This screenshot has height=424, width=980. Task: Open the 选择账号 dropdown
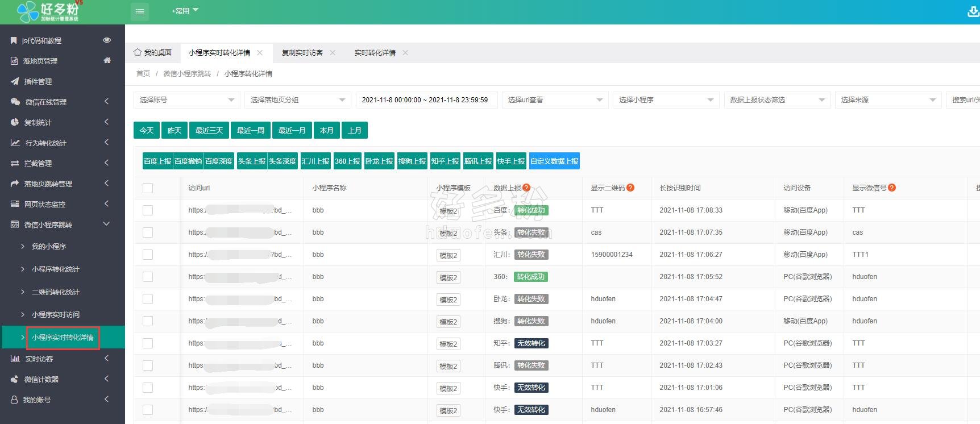(x=187, y=100)
